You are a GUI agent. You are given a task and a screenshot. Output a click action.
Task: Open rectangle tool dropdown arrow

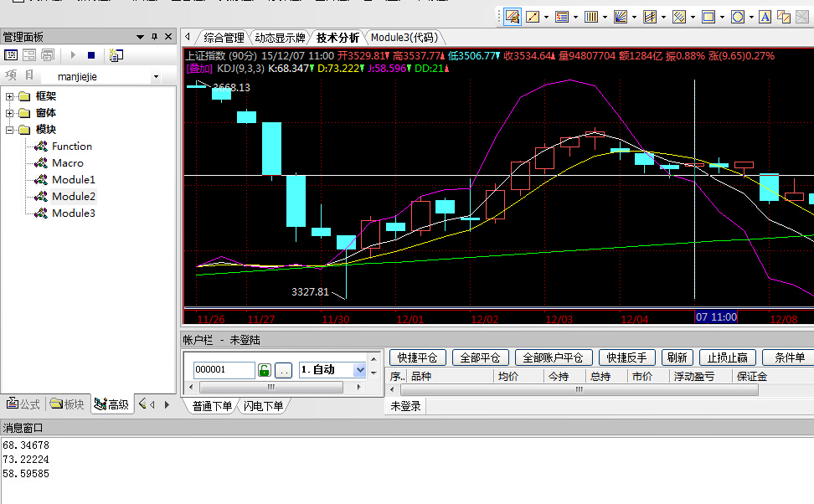point(722,17)
